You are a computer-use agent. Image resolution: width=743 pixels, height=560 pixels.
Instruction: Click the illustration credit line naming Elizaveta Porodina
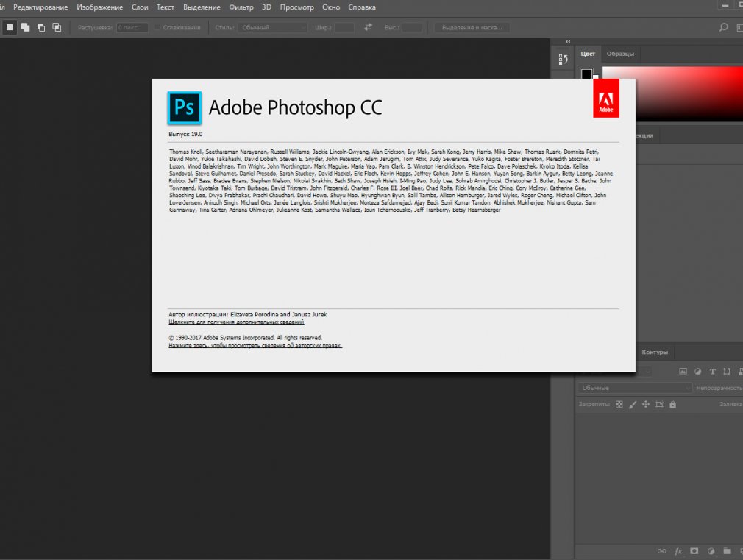tap(247, 314)
